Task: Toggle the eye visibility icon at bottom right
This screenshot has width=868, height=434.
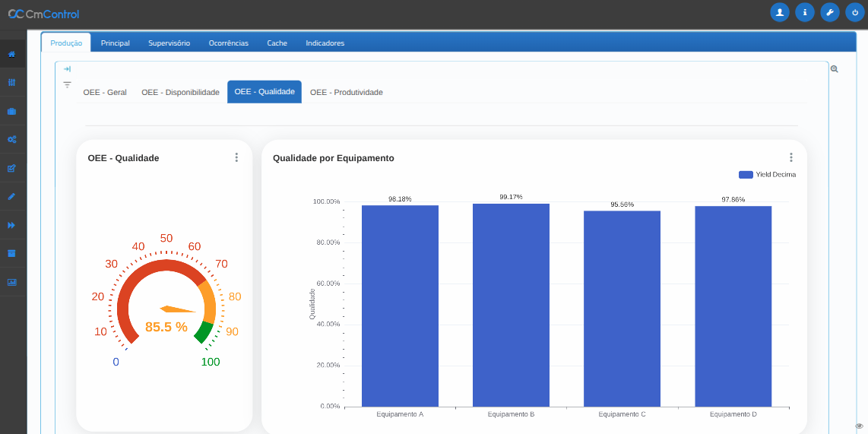Action: pos(859,426)
